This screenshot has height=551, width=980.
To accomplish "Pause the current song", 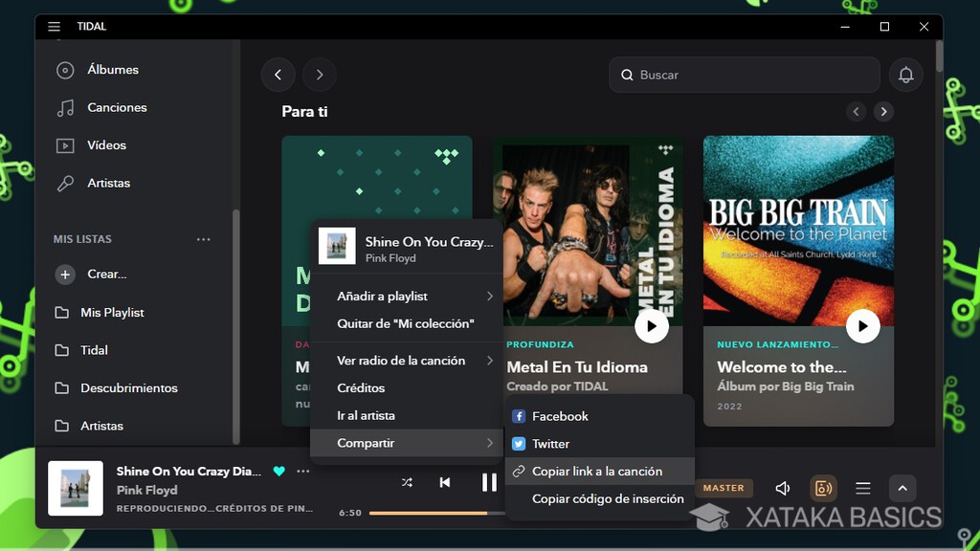I will point(489,482).
